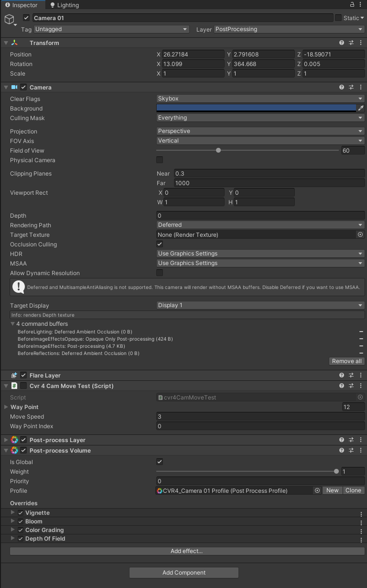The image size is (367, 588).
Task: Open Flare Layer three-dot menu
Action: click(x=361, y=375)
